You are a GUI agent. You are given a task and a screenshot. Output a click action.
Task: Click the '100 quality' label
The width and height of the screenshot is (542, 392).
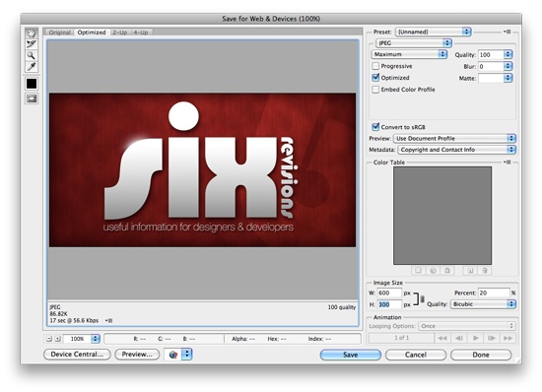coord(342,307)
